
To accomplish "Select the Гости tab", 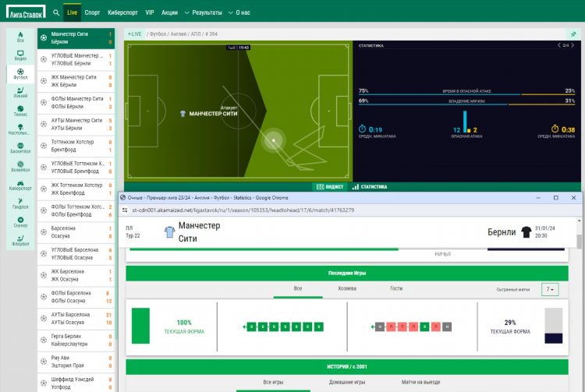I will (x=396, y=288).
